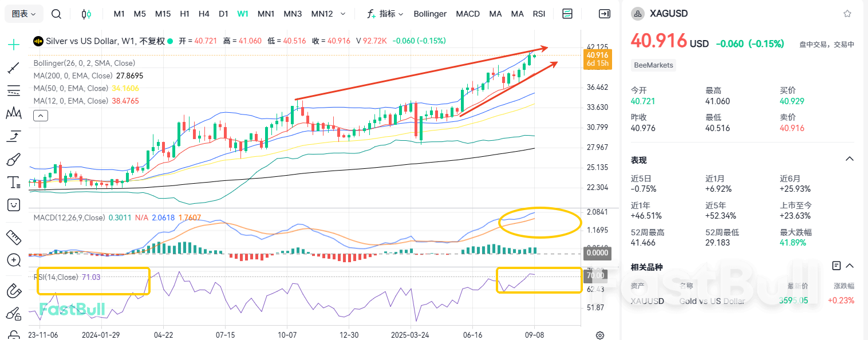Switch to the H4 timeframe

(204, 14)
